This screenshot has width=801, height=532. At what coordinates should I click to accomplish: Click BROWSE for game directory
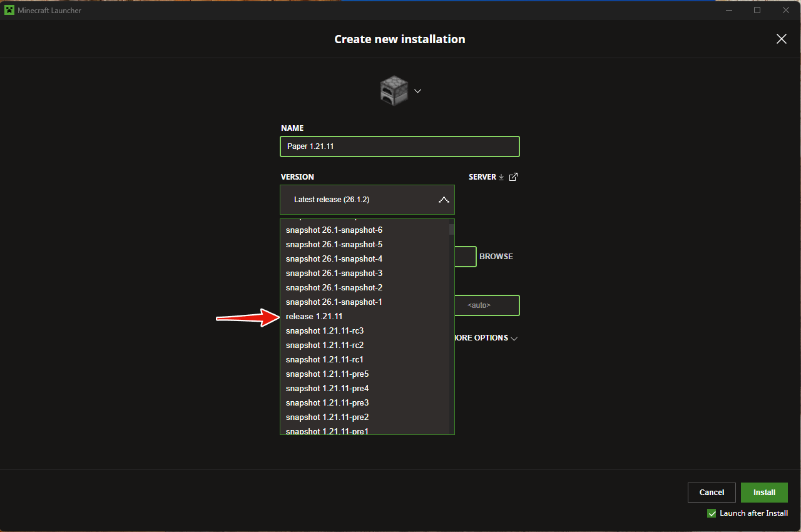coord(496,257)
